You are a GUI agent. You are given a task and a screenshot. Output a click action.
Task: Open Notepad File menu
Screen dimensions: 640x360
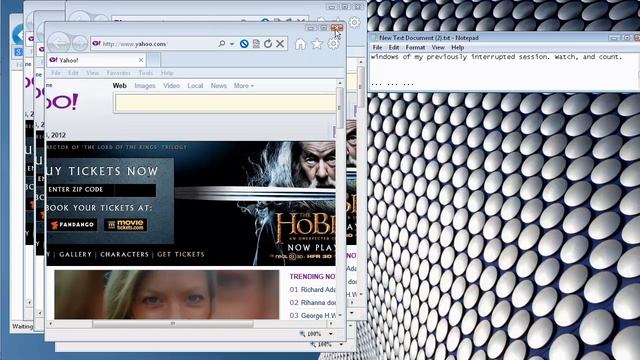pos(378,48)
